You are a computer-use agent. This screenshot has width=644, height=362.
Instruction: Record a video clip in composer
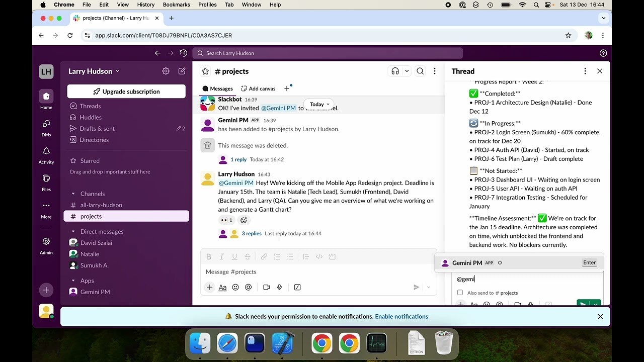(267, 287)
